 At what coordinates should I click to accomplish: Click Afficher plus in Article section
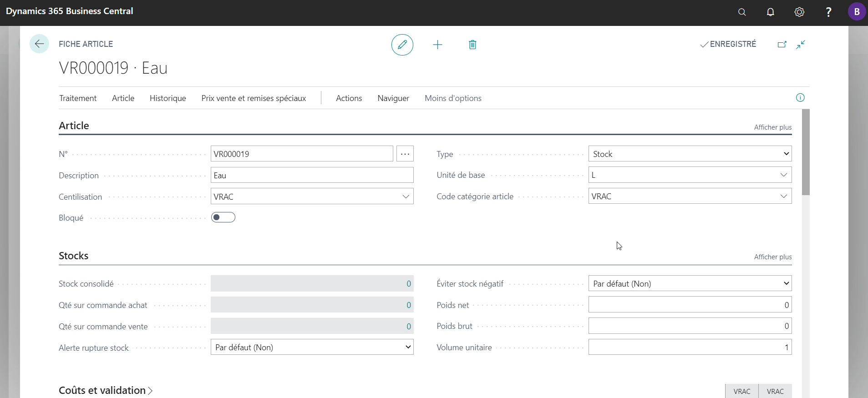pyautogui.click(x=773, y=127)
